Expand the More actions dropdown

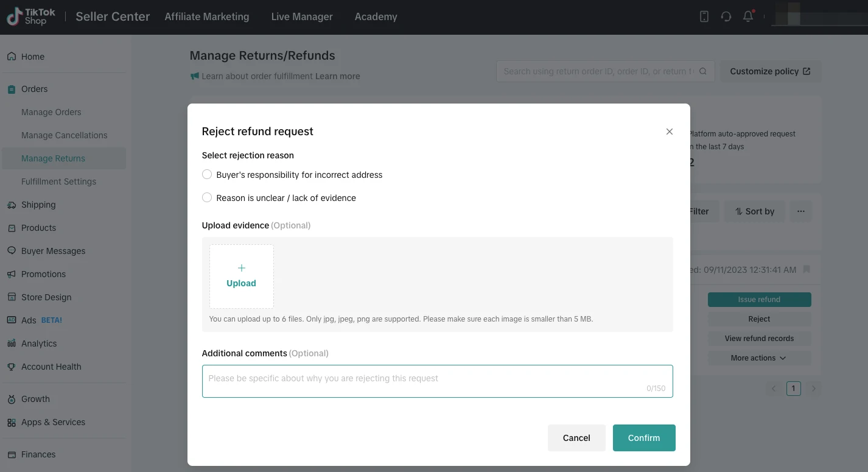pos(759,358)
